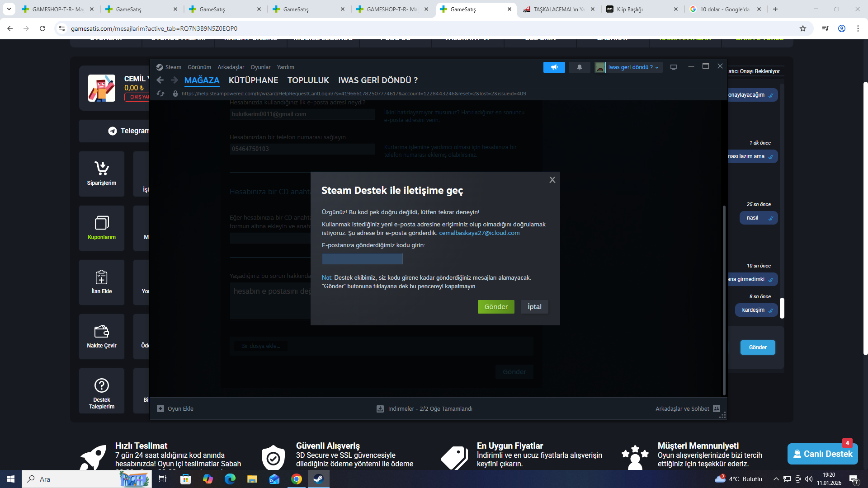Viewport: 868px width, 488px height.
Task: Go back in Chrome
Action: coord(10,28)
